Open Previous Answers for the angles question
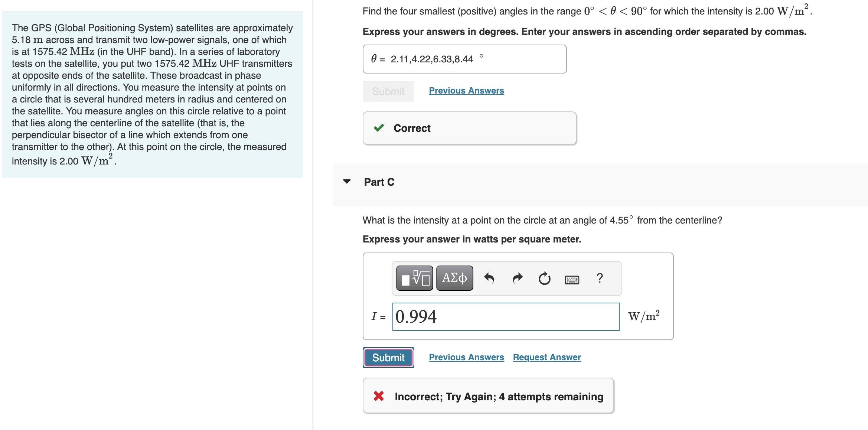Screen dimensions: 868x430 (x=466, y=90)
